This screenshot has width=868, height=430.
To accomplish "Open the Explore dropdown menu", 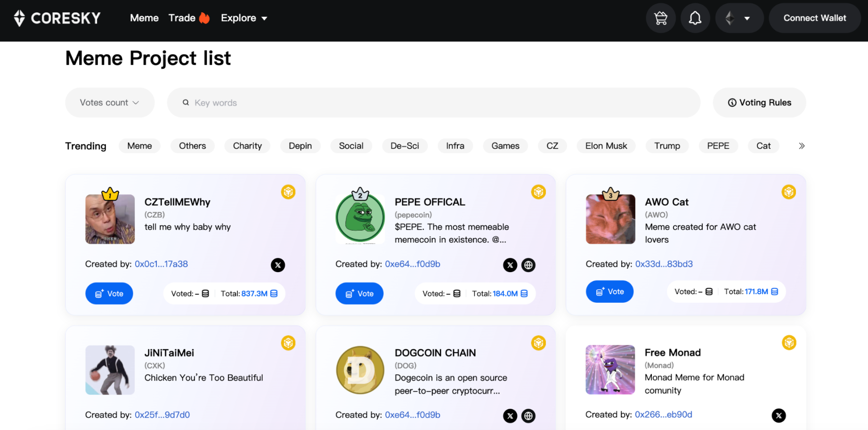I will tap(244, 18).
